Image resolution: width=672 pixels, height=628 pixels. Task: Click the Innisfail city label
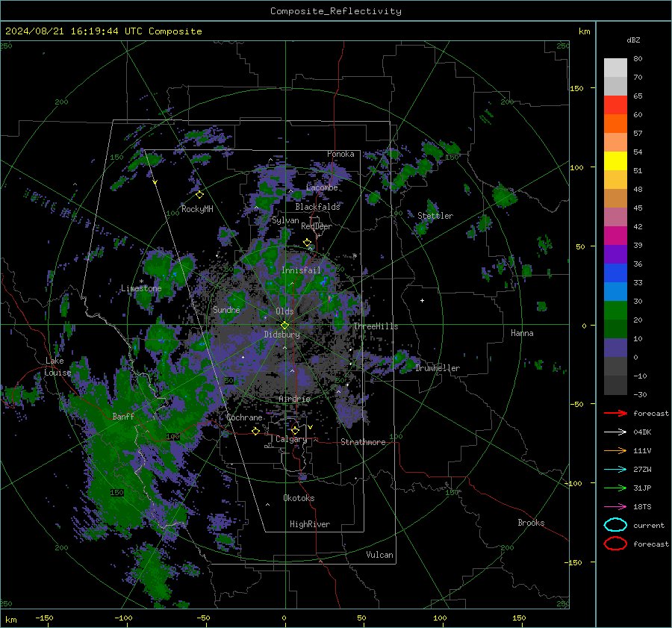click(x=301, y=270)
